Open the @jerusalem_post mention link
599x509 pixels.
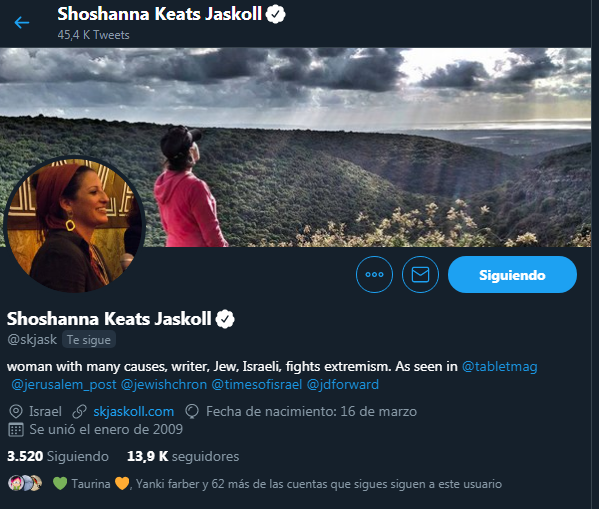coord(64,384)
